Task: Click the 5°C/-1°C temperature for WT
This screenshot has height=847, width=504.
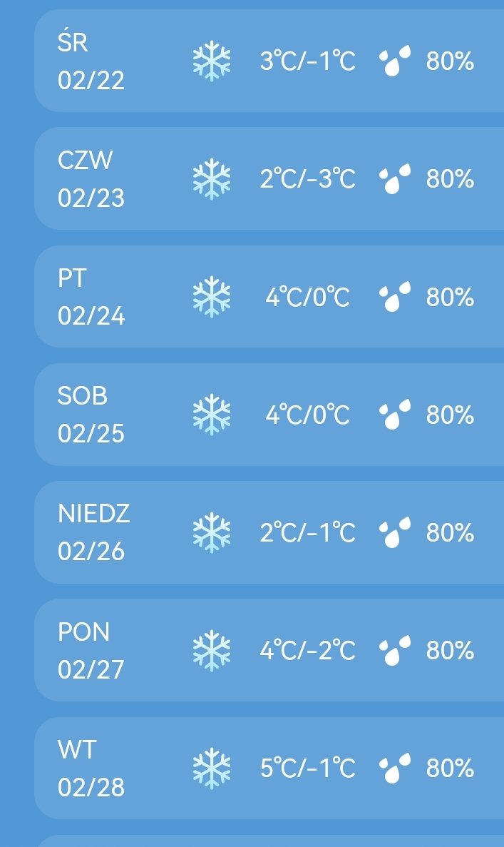Action: pos(307,768)
